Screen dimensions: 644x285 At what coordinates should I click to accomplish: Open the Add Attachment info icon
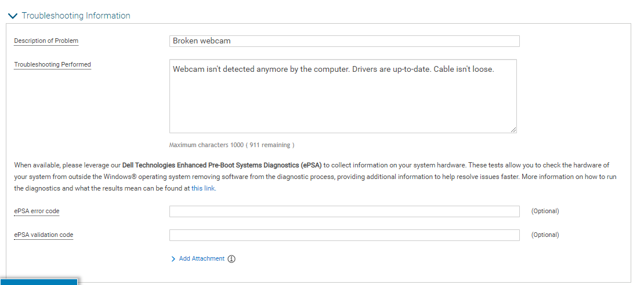pyautogui.click(x=231, y=259)
